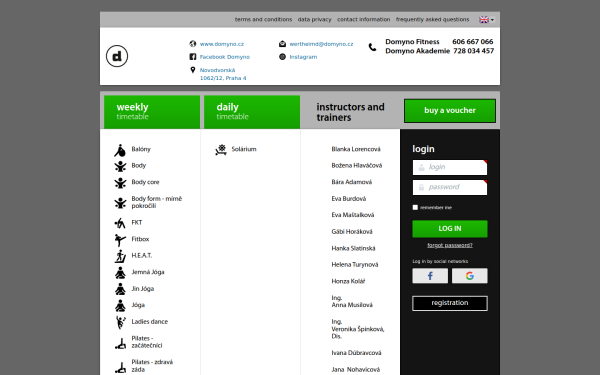Focus the password input field
The height and width of the screenshot is (375, 600).
coord(450,187)
